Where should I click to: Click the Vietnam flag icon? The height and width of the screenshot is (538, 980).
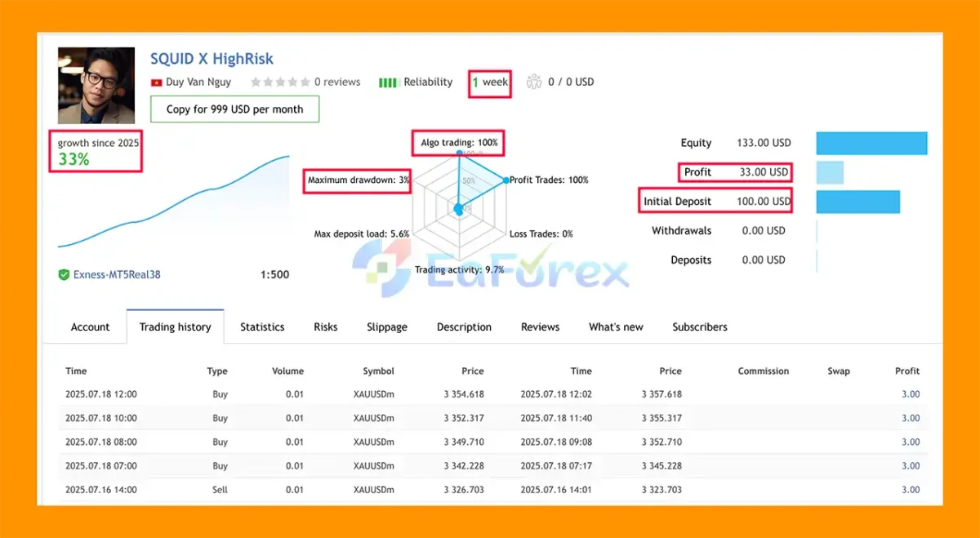(x=157, y=82)
